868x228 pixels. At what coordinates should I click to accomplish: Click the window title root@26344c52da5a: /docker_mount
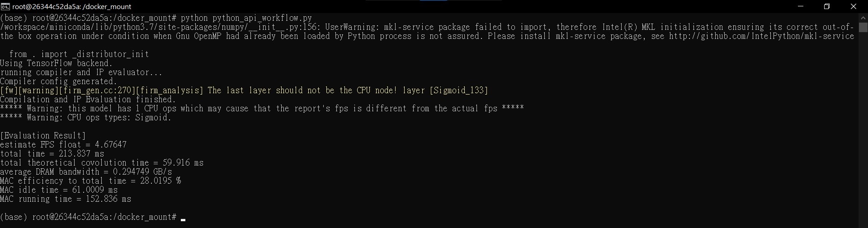coord(71,7)
